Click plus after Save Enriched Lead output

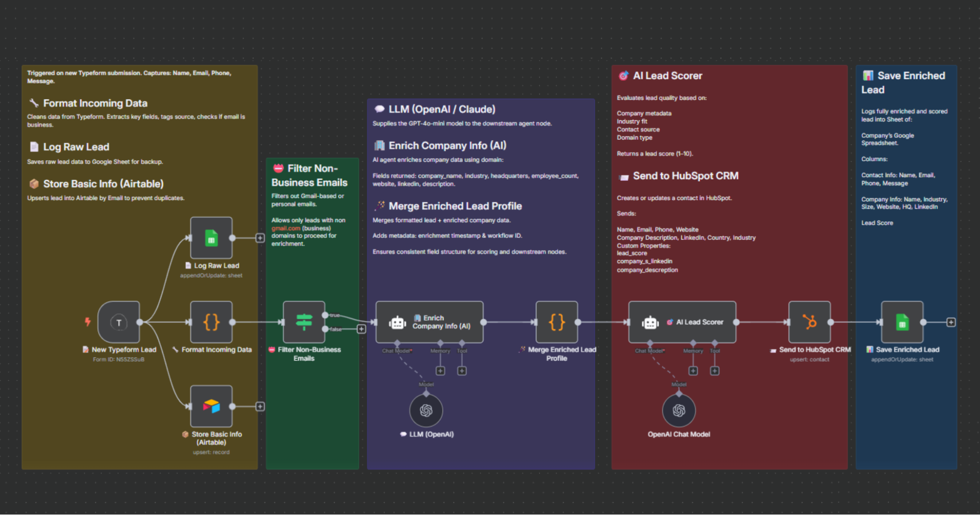pyautogui.click(x=951, y=322)
